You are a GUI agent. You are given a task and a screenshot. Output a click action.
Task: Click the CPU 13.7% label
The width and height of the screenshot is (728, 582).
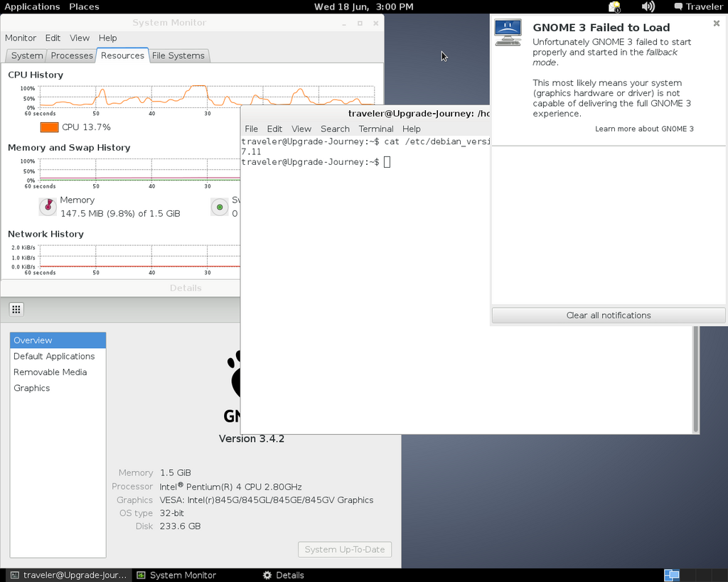tap(86, 127)
